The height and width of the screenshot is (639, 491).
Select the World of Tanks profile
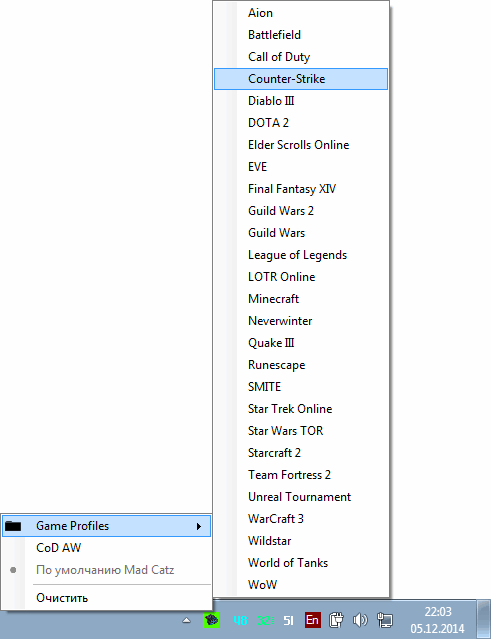coord(301,563)
